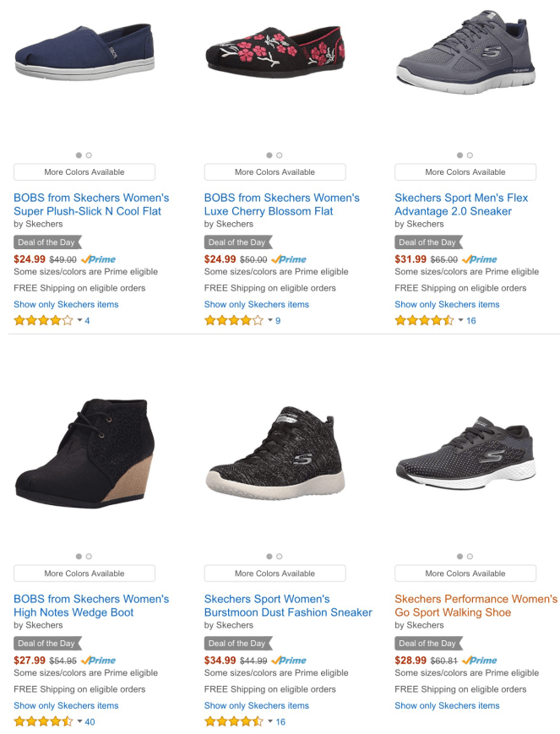Click the 40 reviews count for Wedge Boot
This screenshot has height=734, width=560.
click(90, 722)
